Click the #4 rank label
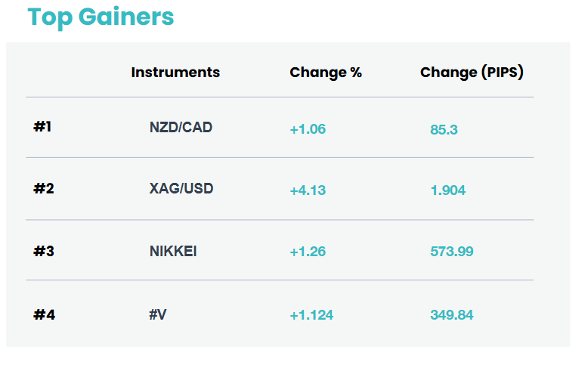Viewport: 588px width, 365px height. click(x=45, y=314)
